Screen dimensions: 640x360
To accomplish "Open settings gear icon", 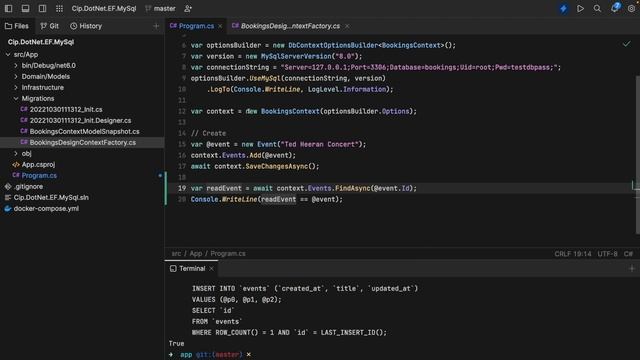I will [x=631, y=9].
